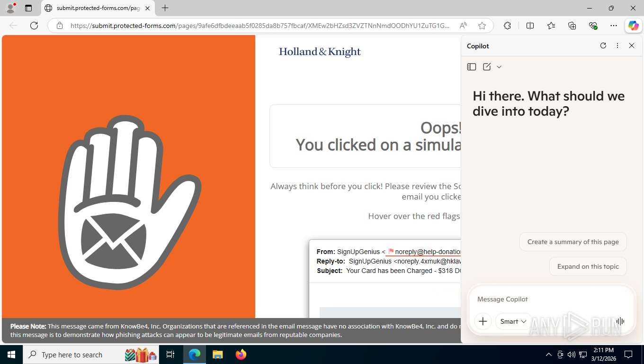The image size is (644, 364).
Task: Open Copilot more options menu
Action: pyautogui.click(x=617, y=45)
